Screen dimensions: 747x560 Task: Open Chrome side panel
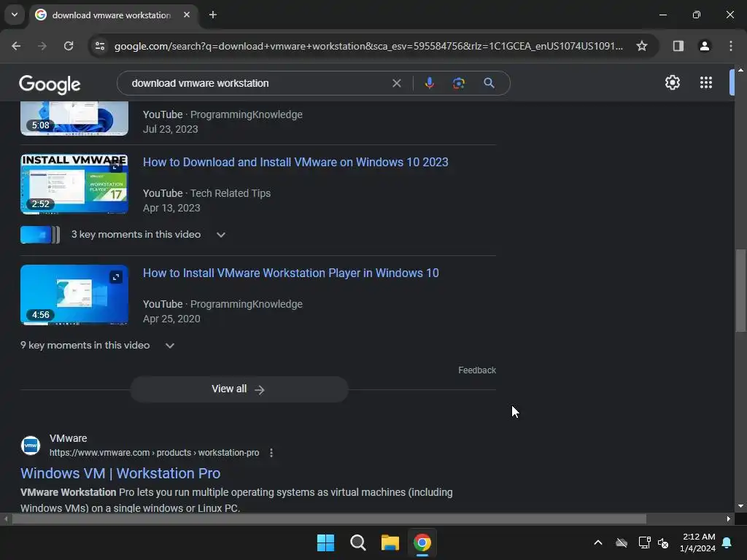click(x=678, y=46)
